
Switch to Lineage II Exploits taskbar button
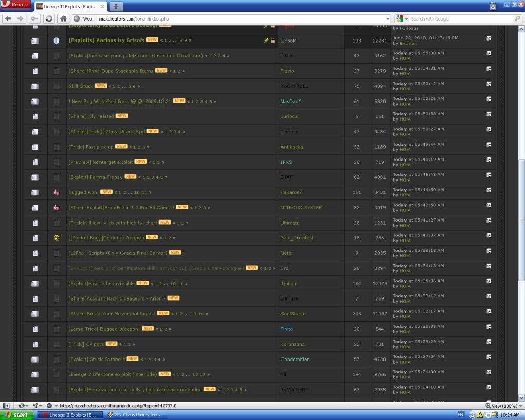[70, 415]
